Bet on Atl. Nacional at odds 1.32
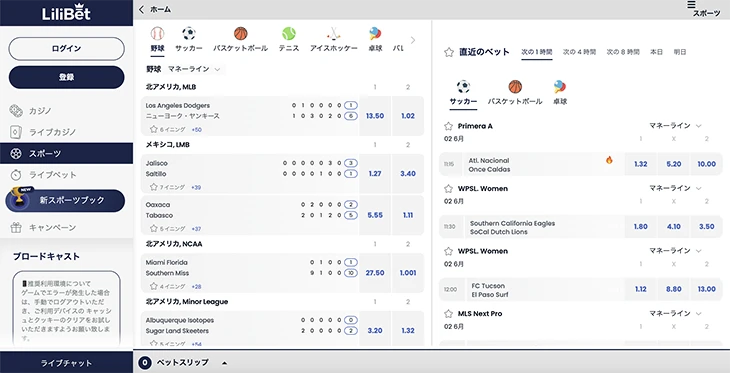 pyautogui.click(x=641, y=164)
